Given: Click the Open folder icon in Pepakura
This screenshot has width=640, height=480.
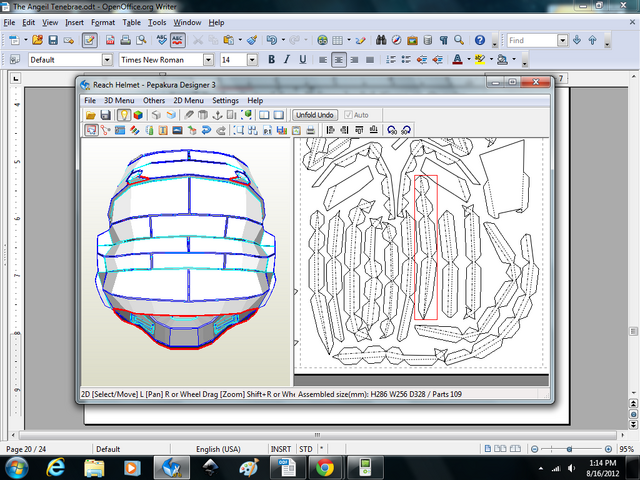Looking at the screenshot, I should click(91, 115).
